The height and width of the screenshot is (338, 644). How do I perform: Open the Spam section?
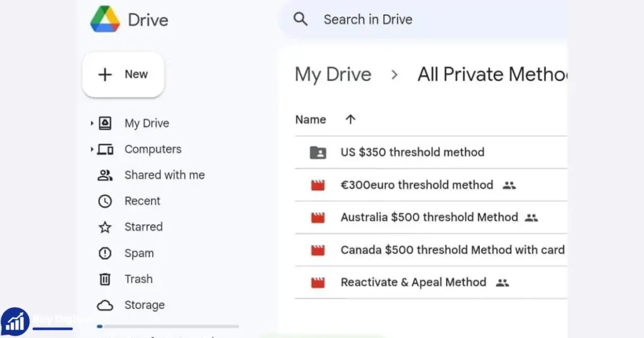(139, 253)
